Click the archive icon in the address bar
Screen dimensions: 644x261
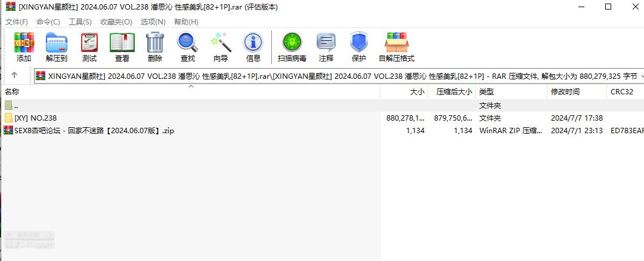pyautogui.click(x=41, y=76)
